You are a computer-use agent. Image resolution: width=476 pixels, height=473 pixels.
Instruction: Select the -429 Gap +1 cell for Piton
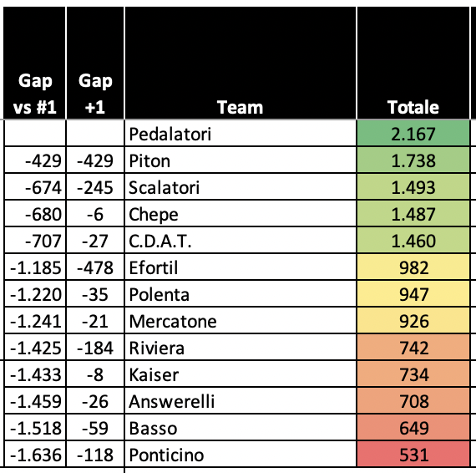point(95,160)
